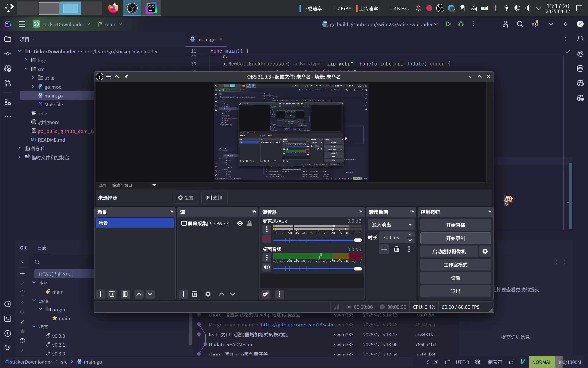
Task: Click 开始录制 button
Action: click(x=455, y=238)
